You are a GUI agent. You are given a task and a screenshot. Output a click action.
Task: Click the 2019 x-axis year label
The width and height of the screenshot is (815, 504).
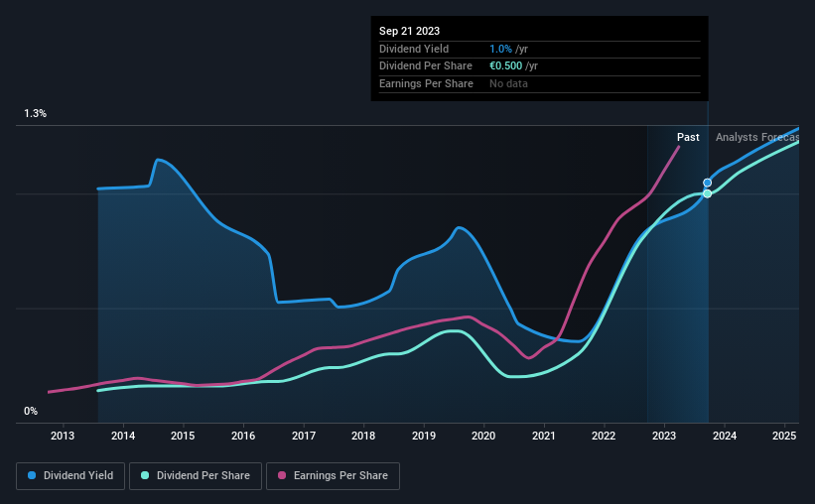click(x=424, y=436)
